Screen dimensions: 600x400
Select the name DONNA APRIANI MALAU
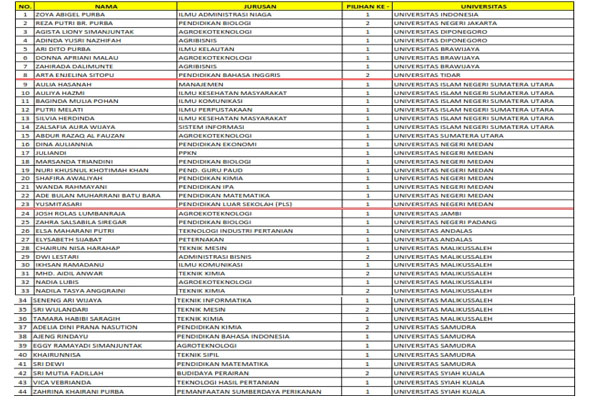[x=77, y=58]
